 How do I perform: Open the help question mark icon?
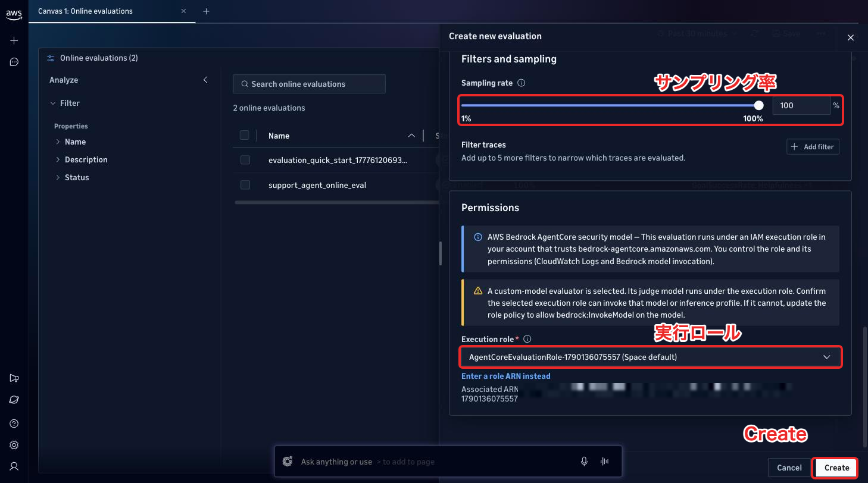(x=14, y=424)
